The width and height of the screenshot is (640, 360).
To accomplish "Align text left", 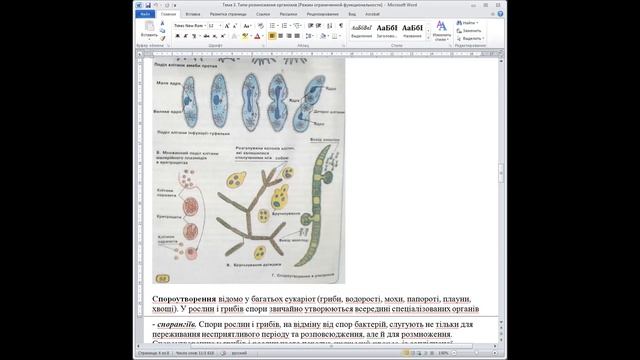I will click(272, 36).
